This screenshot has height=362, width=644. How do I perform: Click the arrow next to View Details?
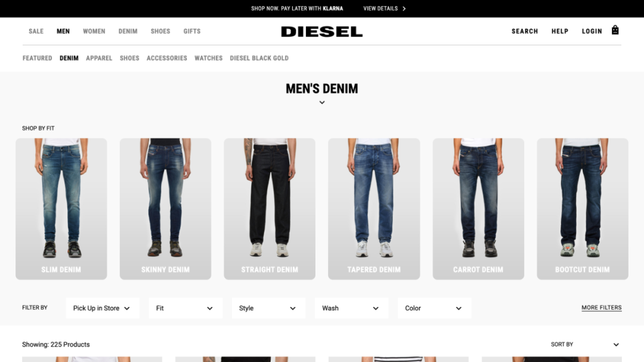click(x=404, y=8)
